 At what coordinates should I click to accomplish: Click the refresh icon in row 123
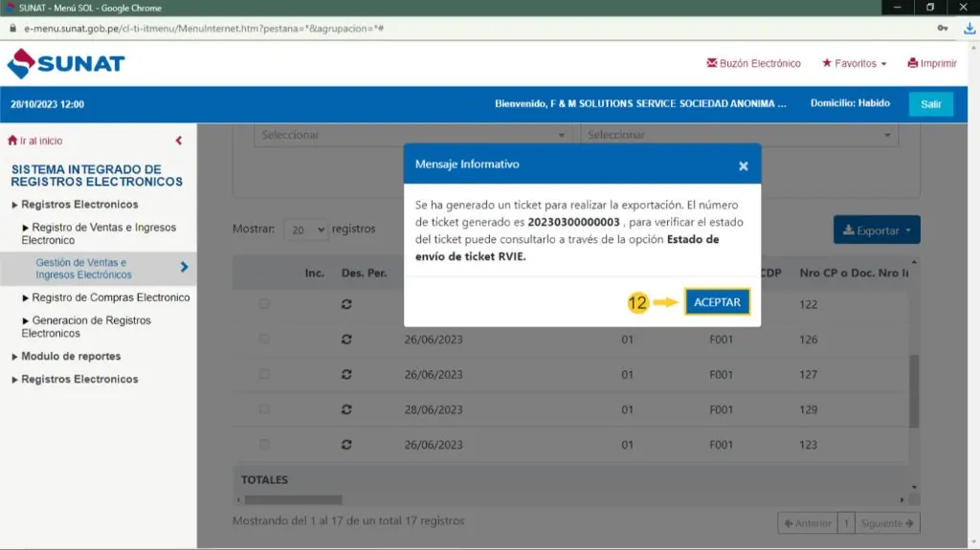click(346, 445)
